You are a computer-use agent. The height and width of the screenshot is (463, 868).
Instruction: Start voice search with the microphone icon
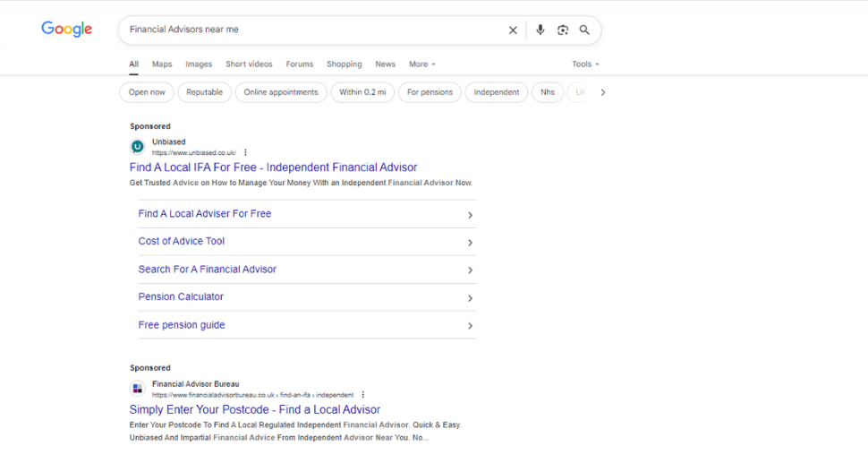540,30
